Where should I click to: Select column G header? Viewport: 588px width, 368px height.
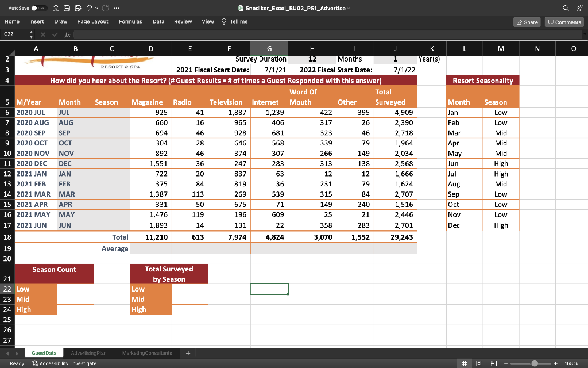click(x=269, y=48)
